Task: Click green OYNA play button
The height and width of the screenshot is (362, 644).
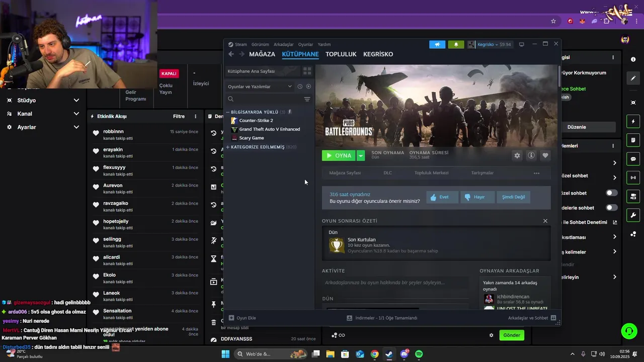Action: tap(339, 155)
